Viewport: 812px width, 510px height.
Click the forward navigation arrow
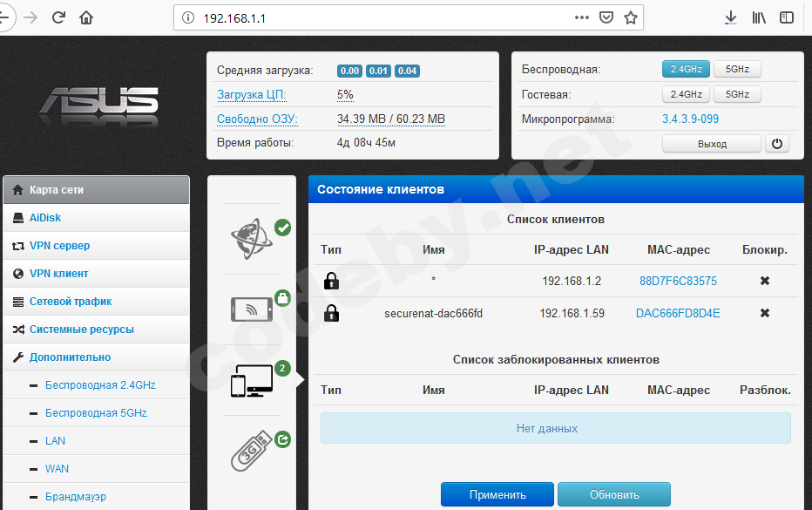click(31, 17)
